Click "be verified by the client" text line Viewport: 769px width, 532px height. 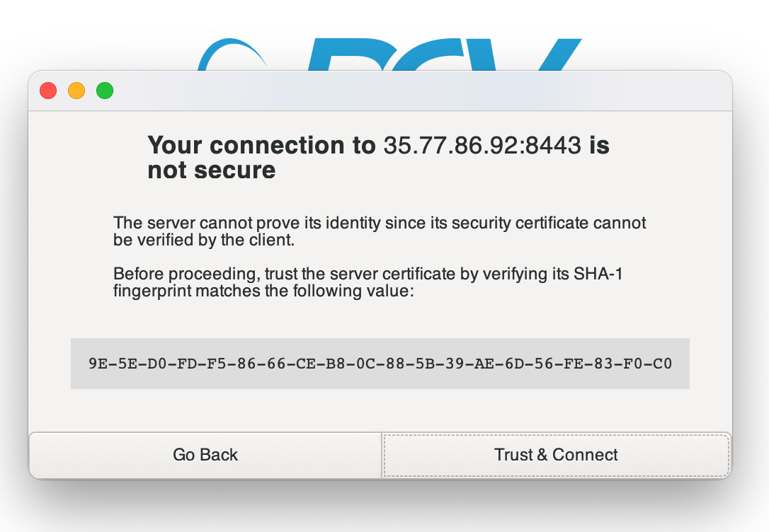point(203,241)
